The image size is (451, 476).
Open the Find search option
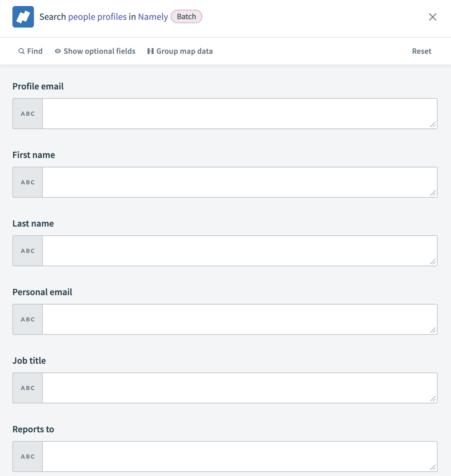(31, 51)
